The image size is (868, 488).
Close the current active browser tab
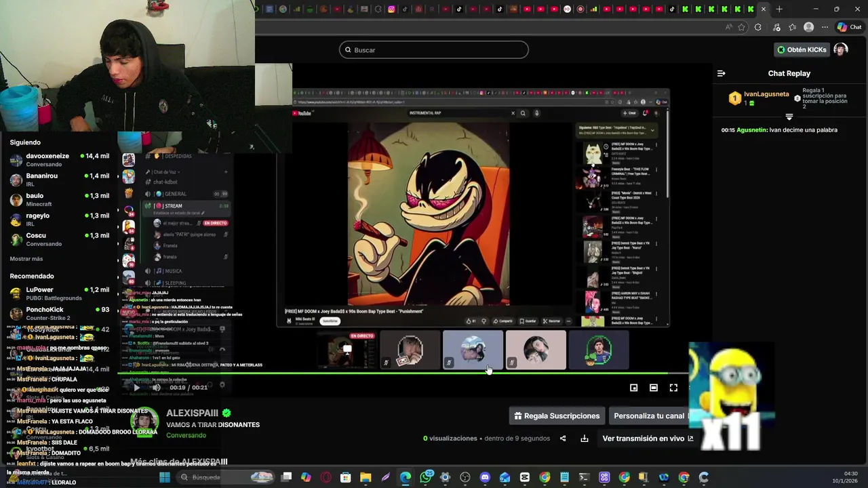click(x=764, y=9)
